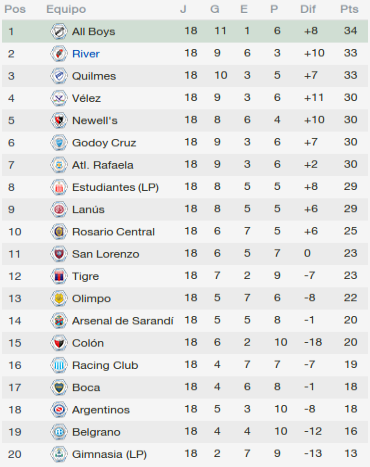This screenshot has height=467, width=370.
Task: Select the San Lorenzo team name
Action: [106, 254]
